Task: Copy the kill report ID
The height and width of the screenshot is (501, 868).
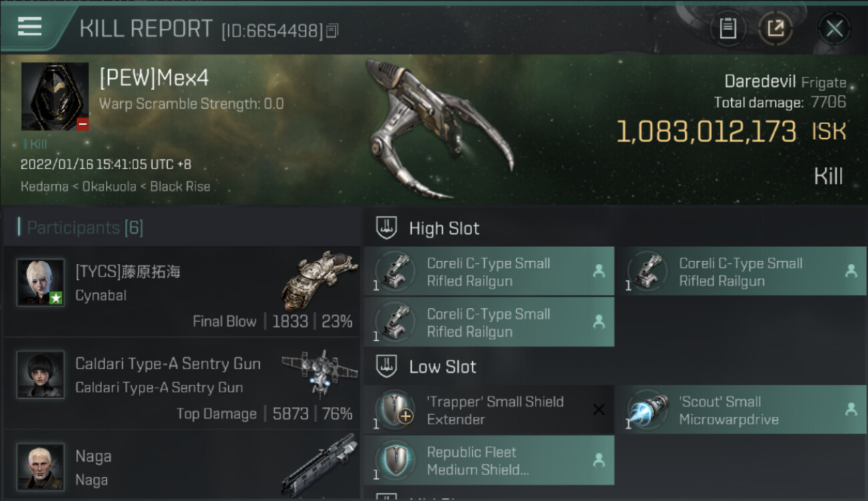Action: 333,30
